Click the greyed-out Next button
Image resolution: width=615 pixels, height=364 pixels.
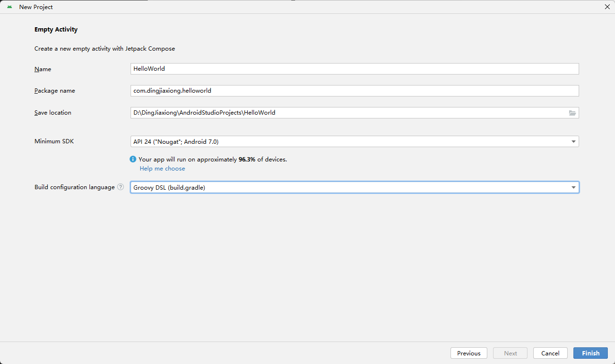click(510, 353)
